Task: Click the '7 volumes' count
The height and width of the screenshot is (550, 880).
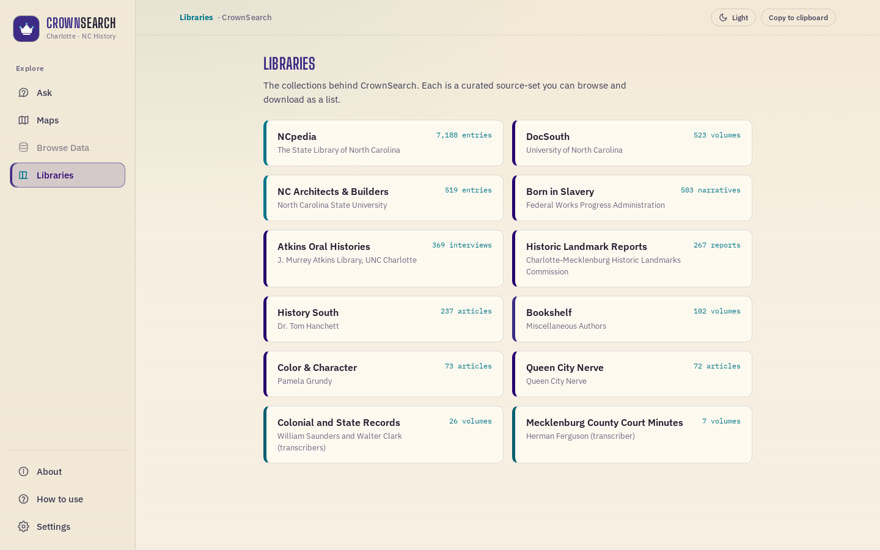Action: (x=721, y=421)
